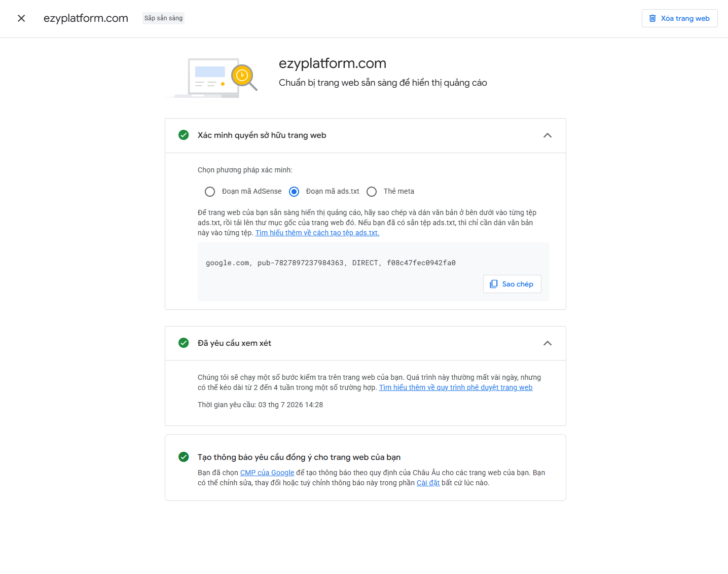
Task: Open the Cài đặt settings link
Action: (x=428, y=483)
